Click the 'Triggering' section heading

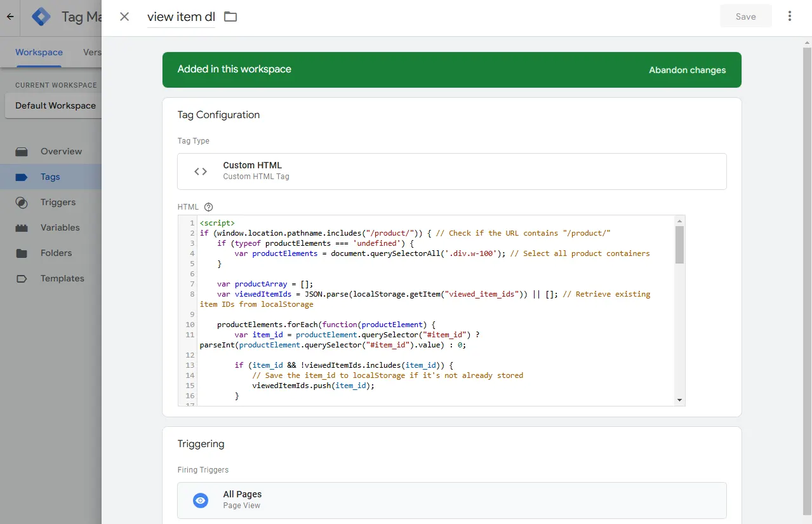tap(201, 444)
